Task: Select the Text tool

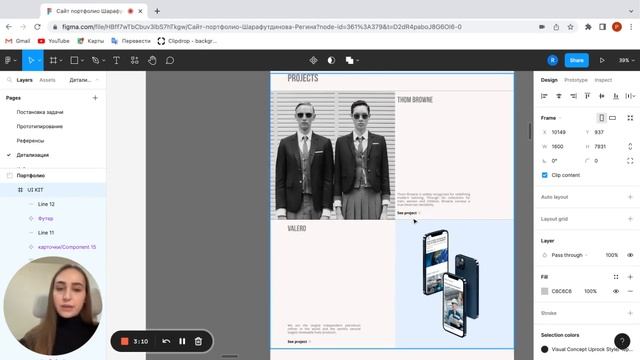Action: pyautogui.click(x=116, y=60)
